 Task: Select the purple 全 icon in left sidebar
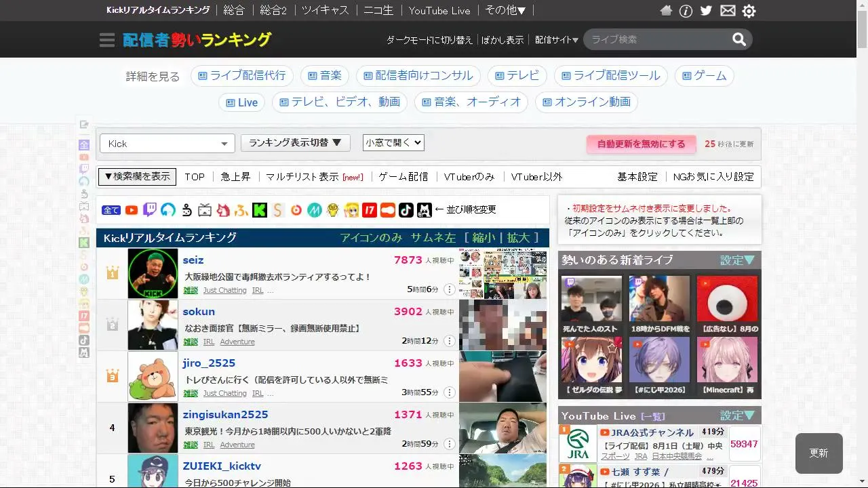click(x=84, y=145)
